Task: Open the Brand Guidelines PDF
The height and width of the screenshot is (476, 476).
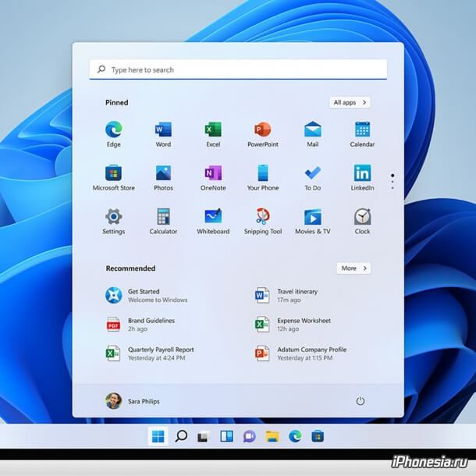Action: click(140, 325)
